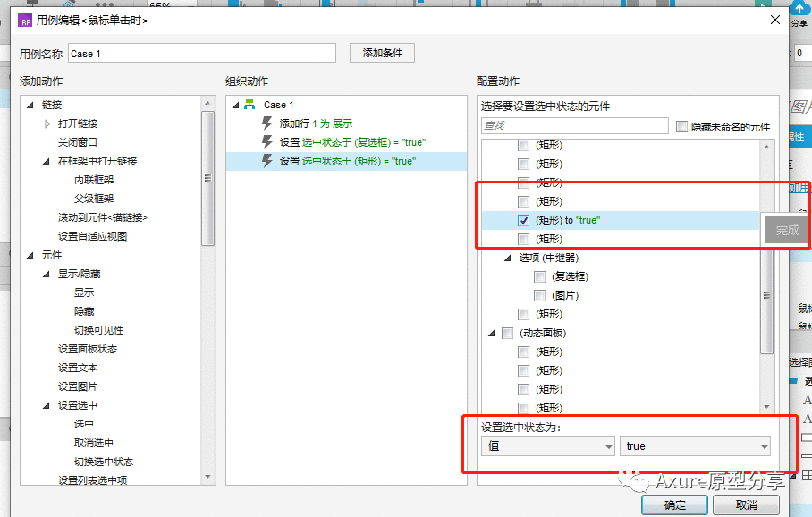Collapse the 显示/隐藏 node
812x517 pixels.
tap(47, 274)
